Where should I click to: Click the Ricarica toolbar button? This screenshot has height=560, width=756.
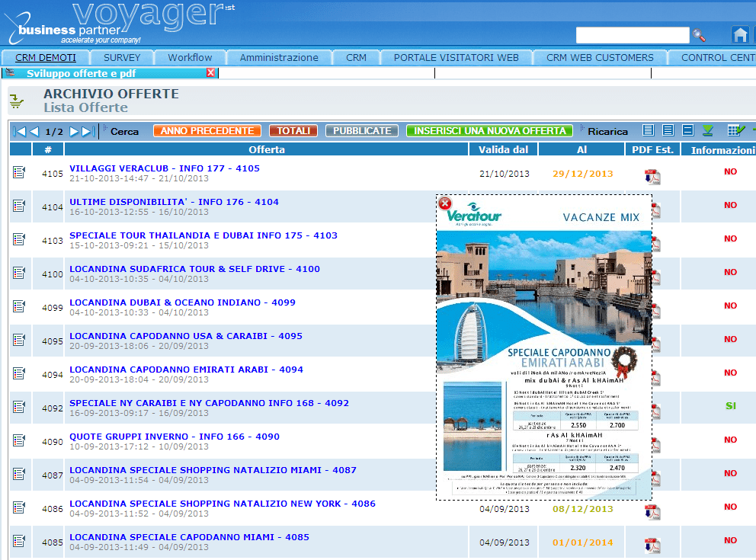coord(607,132)
